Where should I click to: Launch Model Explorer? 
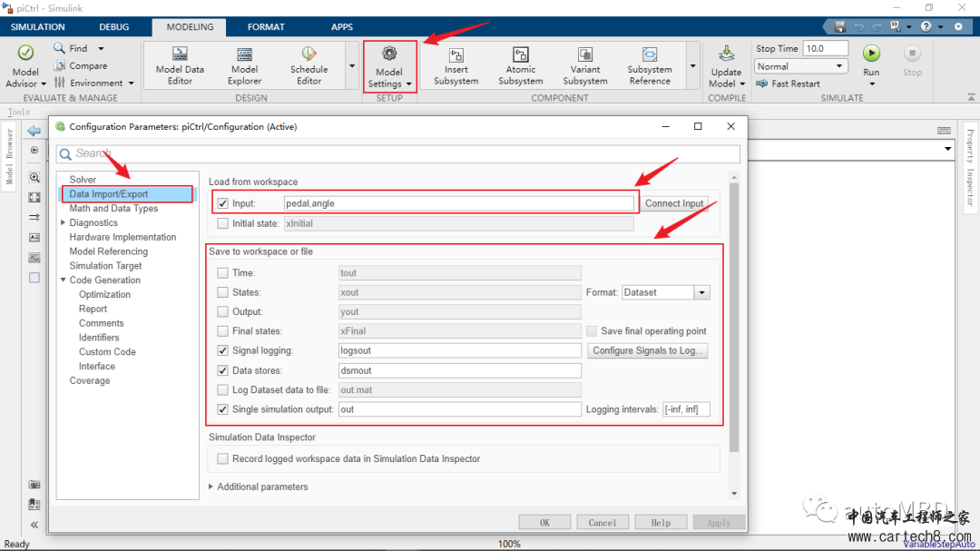(x=244, y=65)
